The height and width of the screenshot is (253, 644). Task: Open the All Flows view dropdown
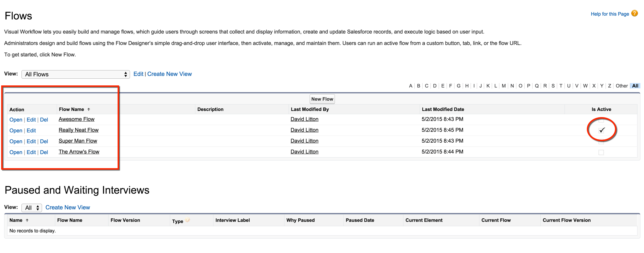tap(76, 75)
